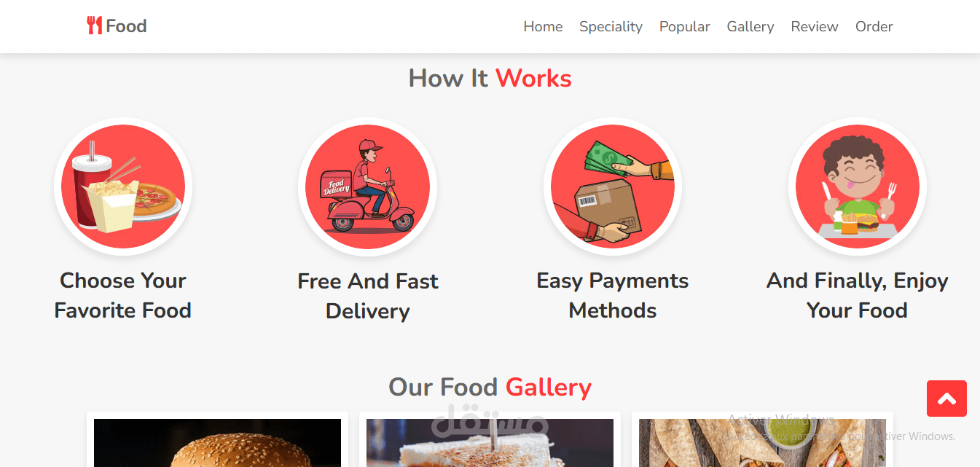Image resolution: width=980 pixels, height=467 pixels.
Task: Open the burger gallery photo
Action: pyautogui.click(x=217, y=443)
